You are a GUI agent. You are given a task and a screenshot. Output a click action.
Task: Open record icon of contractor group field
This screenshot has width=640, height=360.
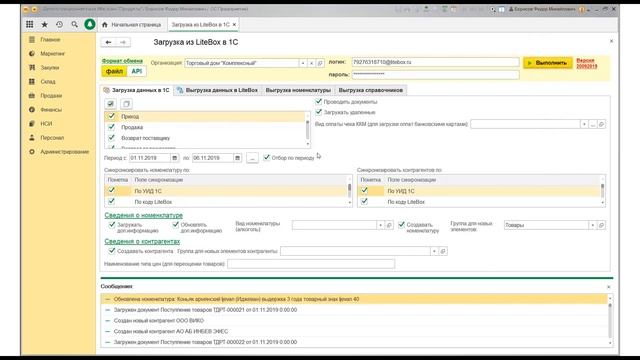[x=443, y=251]
